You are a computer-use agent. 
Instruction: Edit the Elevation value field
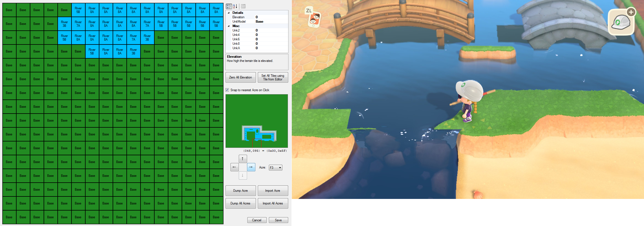coord(271,17)
